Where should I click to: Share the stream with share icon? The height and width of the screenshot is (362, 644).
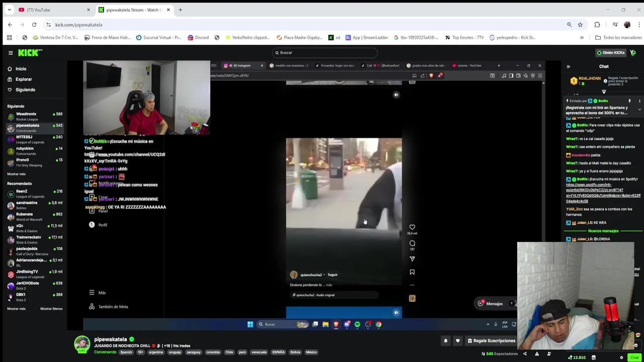coord(525,354)
